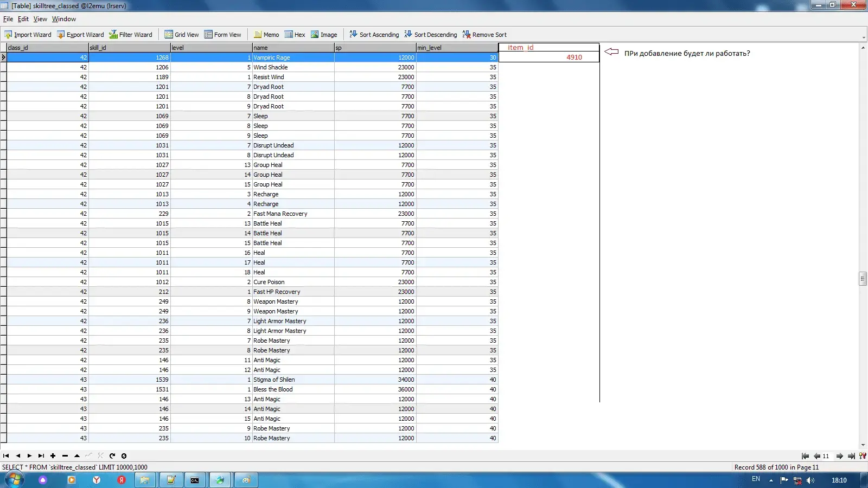Open the Filter Wizard
The image size is (868, 488).
click(131, 35)
